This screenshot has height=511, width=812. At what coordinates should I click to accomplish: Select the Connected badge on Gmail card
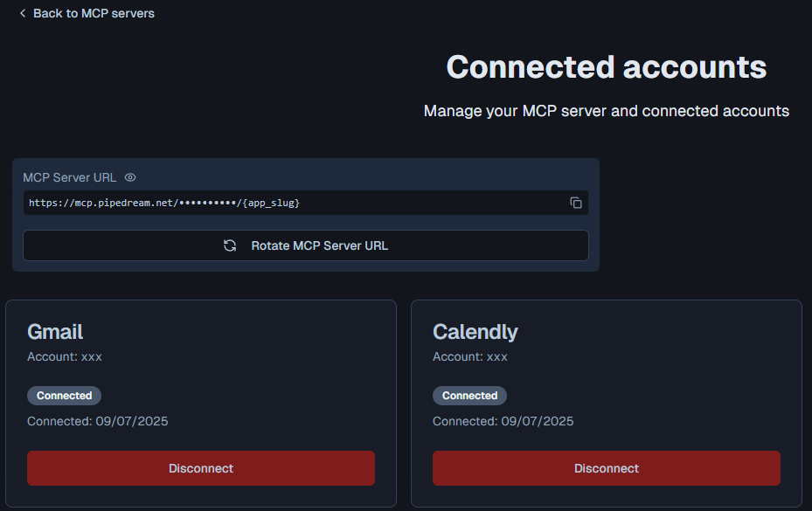pyautogui.click(x=64, y=396)
